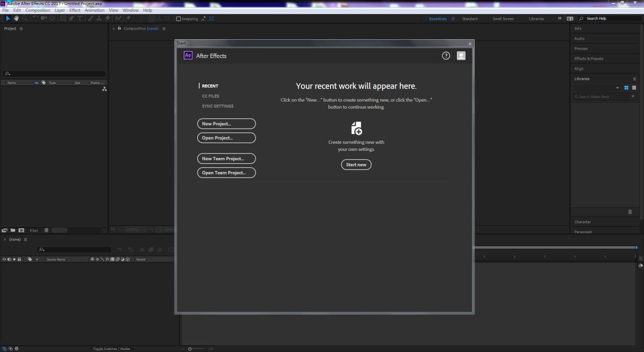Image resolution: width=644 pixels, height=352 pixels.
Task: Open the Composition panel menu
Action: point(164,29)
